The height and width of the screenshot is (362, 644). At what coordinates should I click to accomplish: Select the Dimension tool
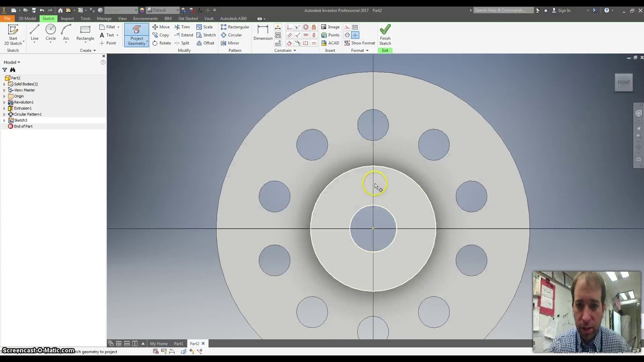point(263,33)
